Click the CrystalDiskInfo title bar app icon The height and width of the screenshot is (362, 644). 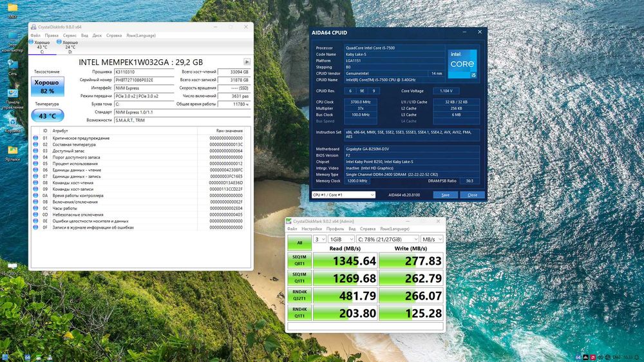[x=33, y=26]
